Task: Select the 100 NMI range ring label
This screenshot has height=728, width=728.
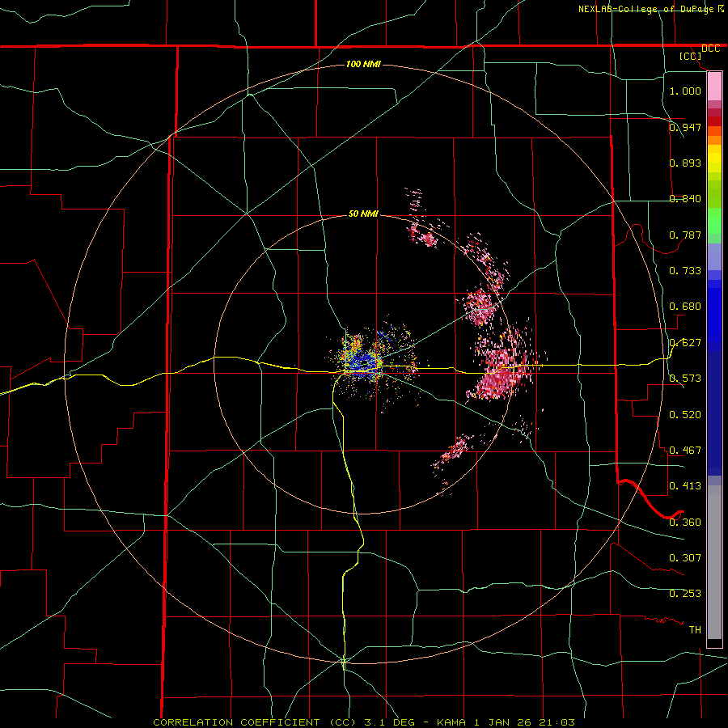Action: coord(363,64)
